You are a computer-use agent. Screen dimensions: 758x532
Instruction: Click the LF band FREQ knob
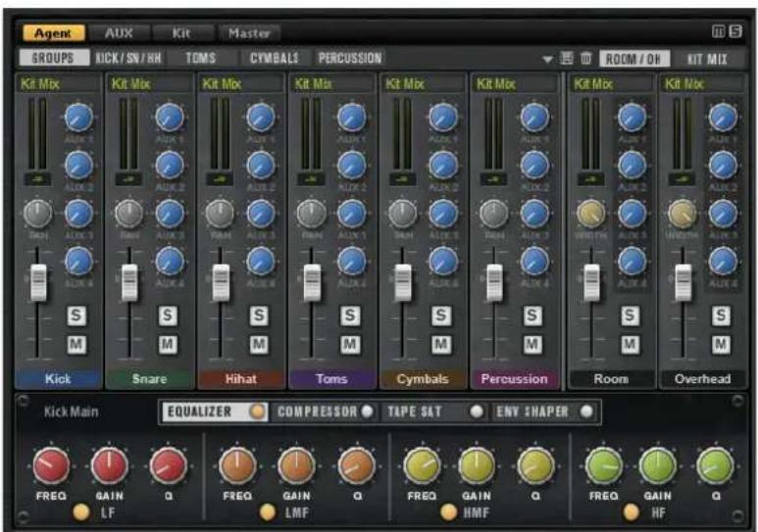point(51,465)
